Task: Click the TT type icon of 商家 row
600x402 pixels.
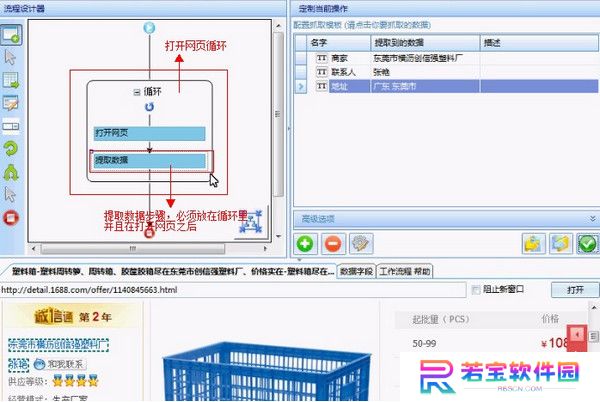Action: point(322,58)
